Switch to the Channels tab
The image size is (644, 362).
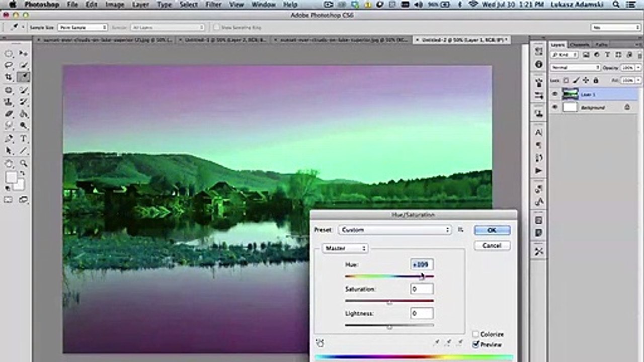(581, 45)
